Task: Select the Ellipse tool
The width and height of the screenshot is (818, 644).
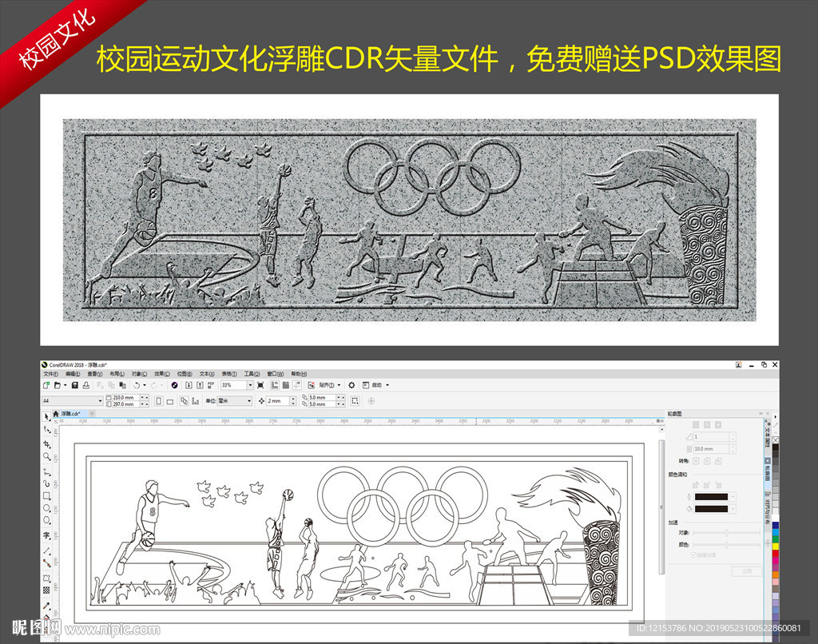Action: click(x=47, y=508)
